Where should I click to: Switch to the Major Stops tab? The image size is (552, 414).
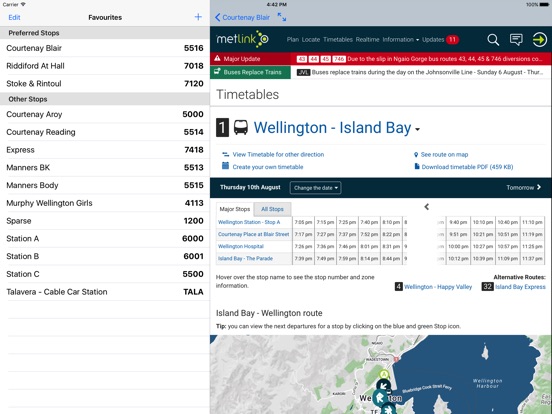tap(235, 209)
